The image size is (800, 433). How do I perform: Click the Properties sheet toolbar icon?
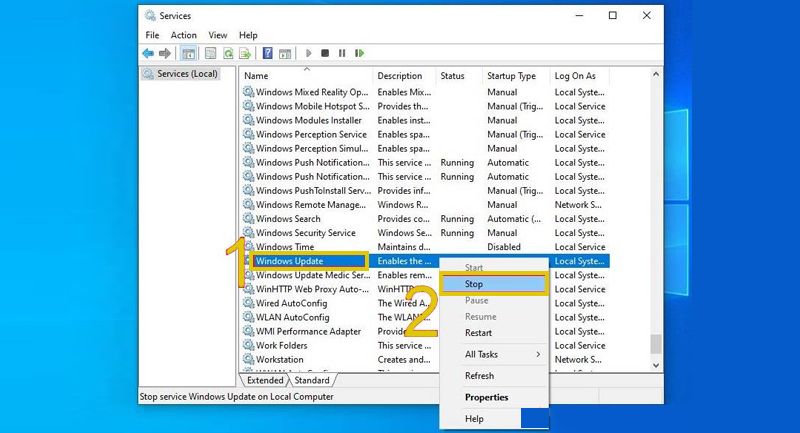click(x=210, y=53)
